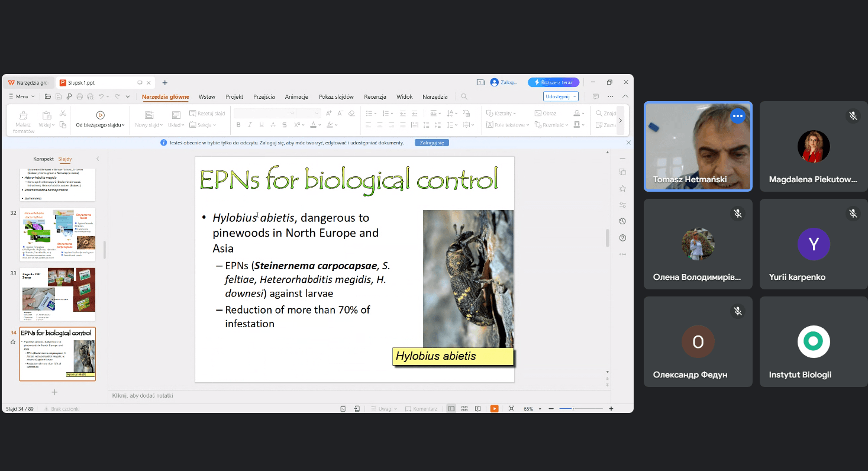This screenshot has height=471, width=868.
Task: Open the comments panel icon near Udostępnij
Action: click(x=596, y=96)
